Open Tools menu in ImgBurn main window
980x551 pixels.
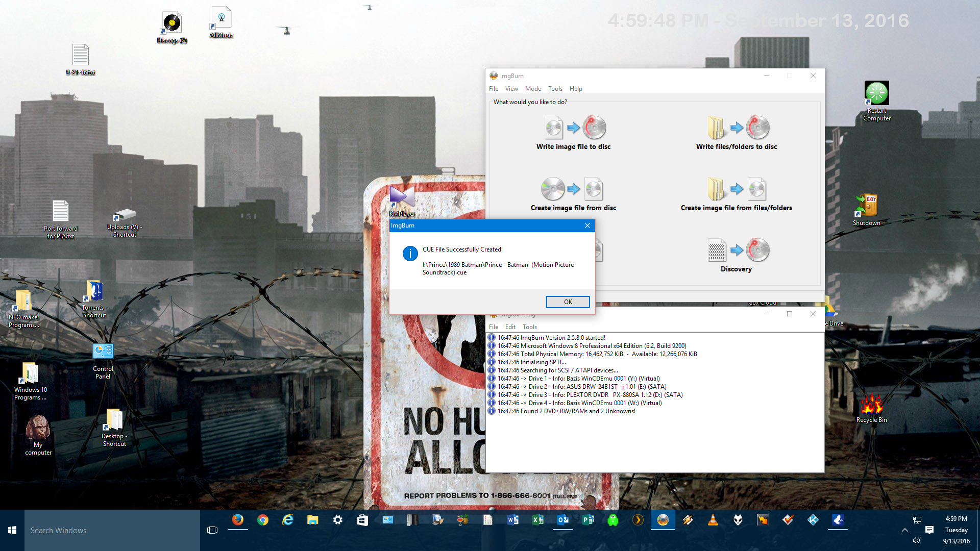tap(555, 89)
